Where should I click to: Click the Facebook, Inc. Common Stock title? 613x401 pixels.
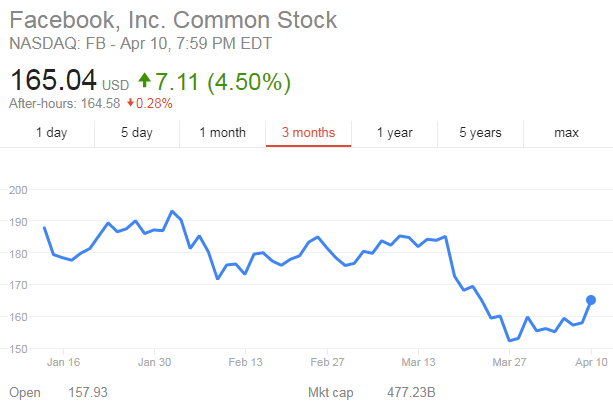point(173,20)
